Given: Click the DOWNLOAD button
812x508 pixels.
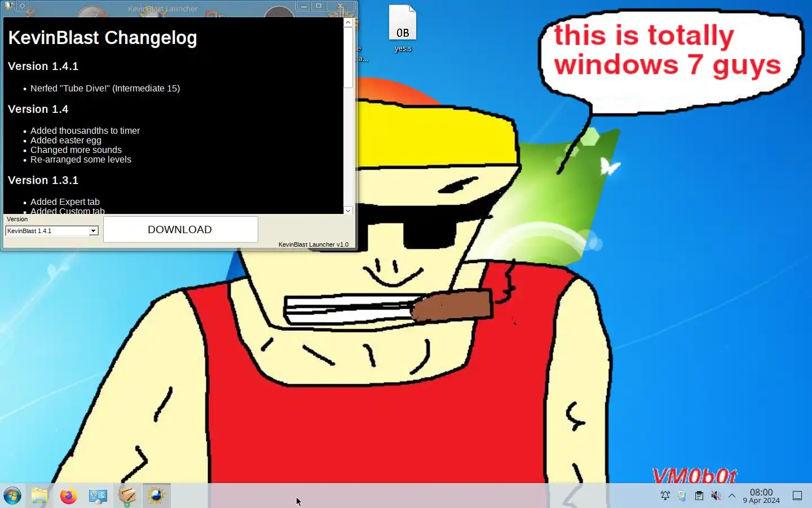Looking at the screenshot, I should click(x=180, y=230).
